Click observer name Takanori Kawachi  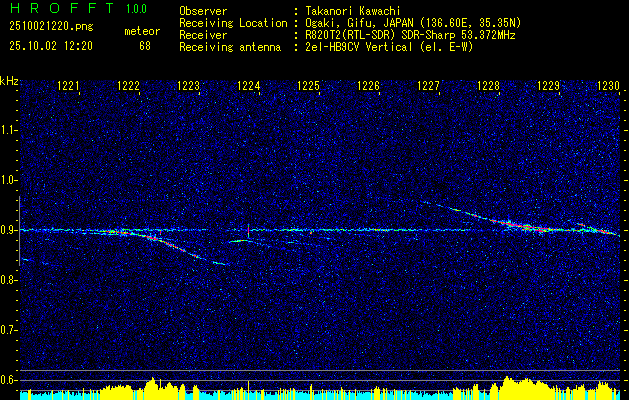coord(353,11)
